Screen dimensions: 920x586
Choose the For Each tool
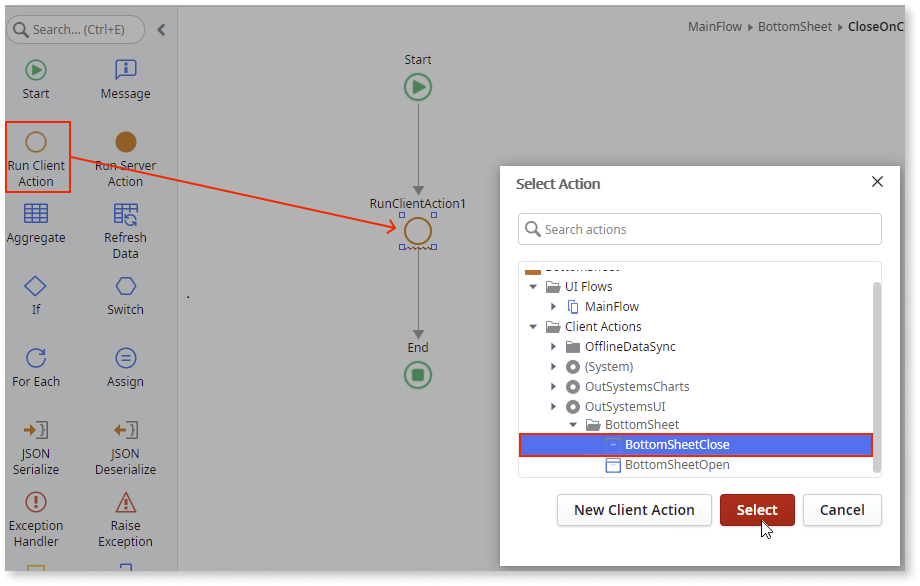(36, 358)
